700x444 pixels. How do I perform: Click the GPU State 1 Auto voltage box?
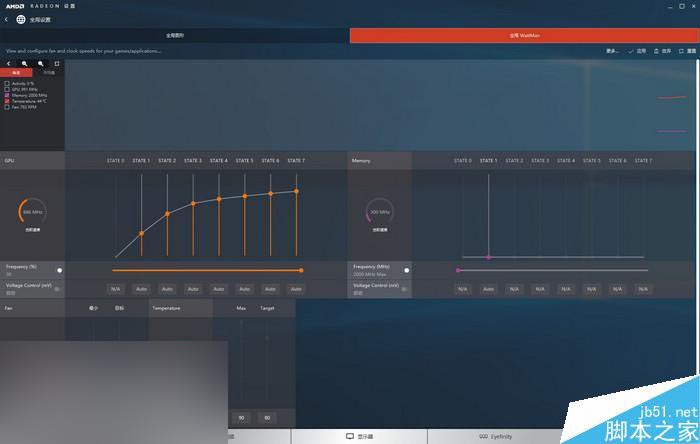[142, 289]
